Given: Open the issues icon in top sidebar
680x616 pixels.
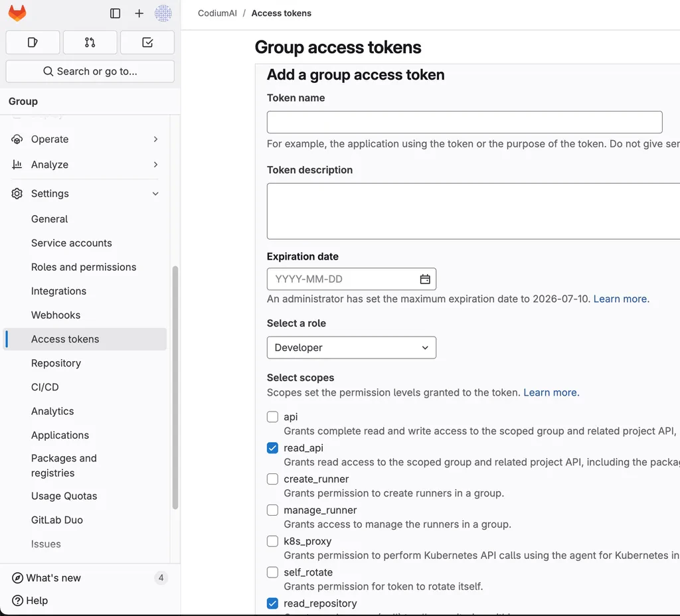Looking at the screenshot, I should (32, 42).
